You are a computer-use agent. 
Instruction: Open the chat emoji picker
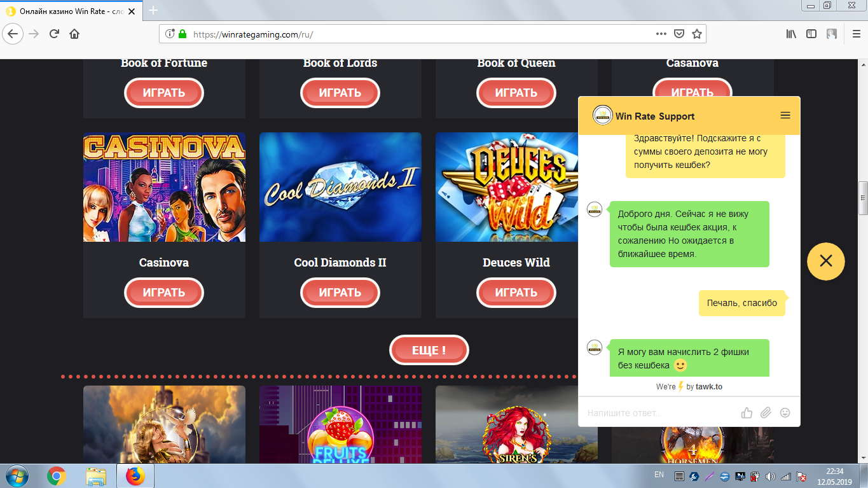tap(785, 413)
